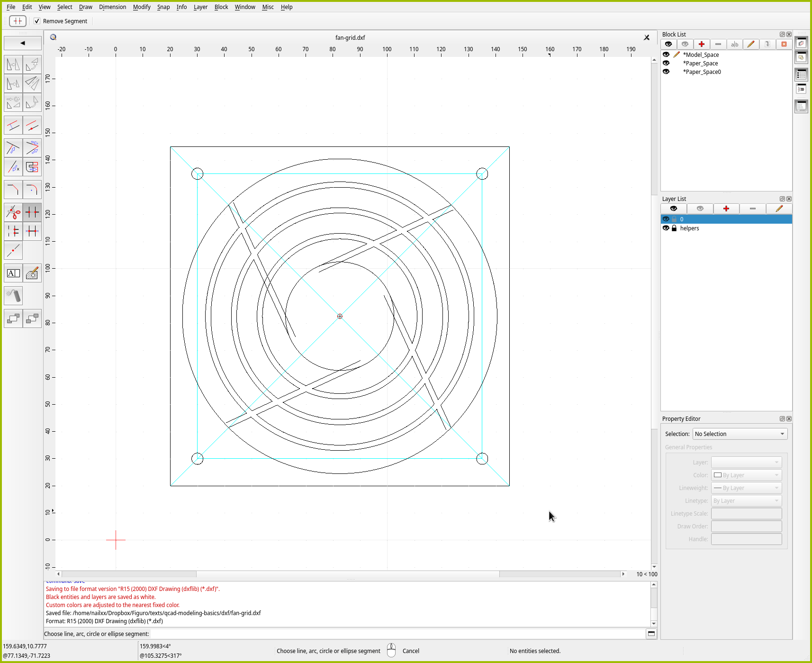This screenshot has width=812, height=663.
Task: Select the stretch tool icon
Action: [x=32, y=167]
